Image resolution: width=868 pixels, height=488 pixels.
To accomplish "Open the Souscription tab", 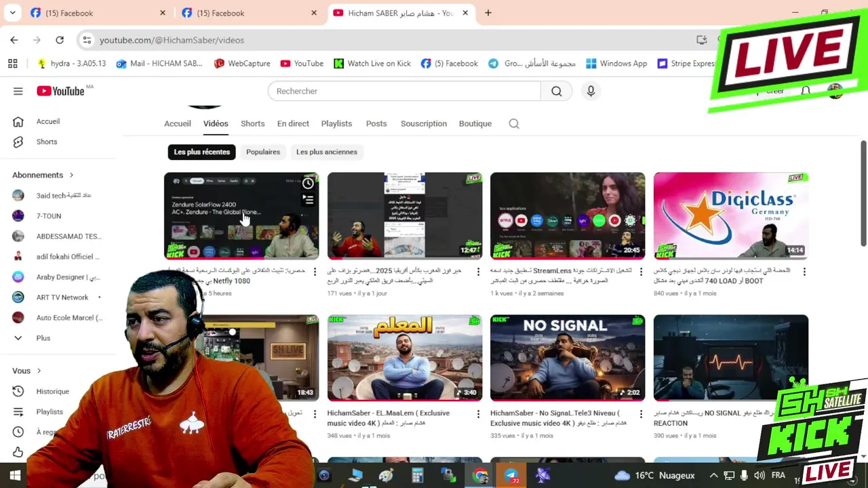I will [x=424, y=123].
